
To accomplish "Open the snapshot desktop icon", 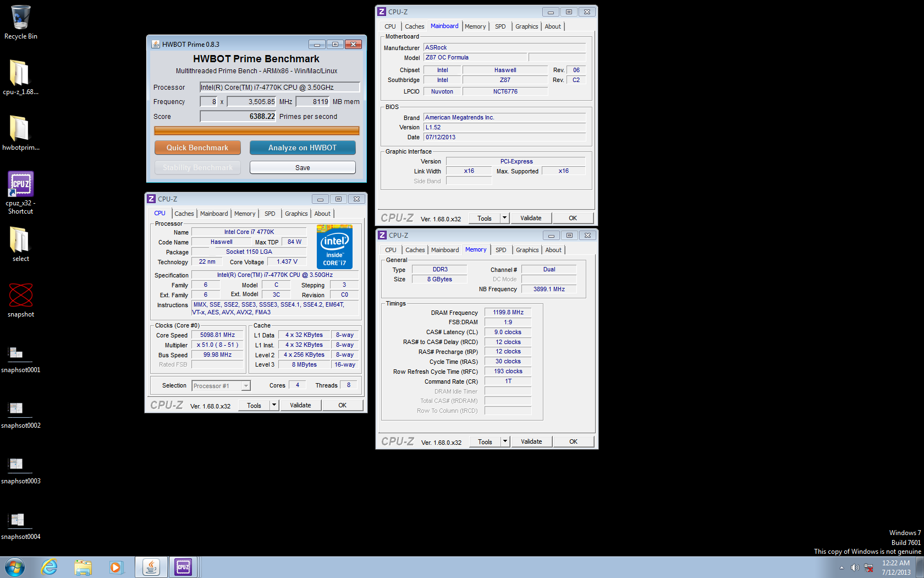I will click(20, 300).
